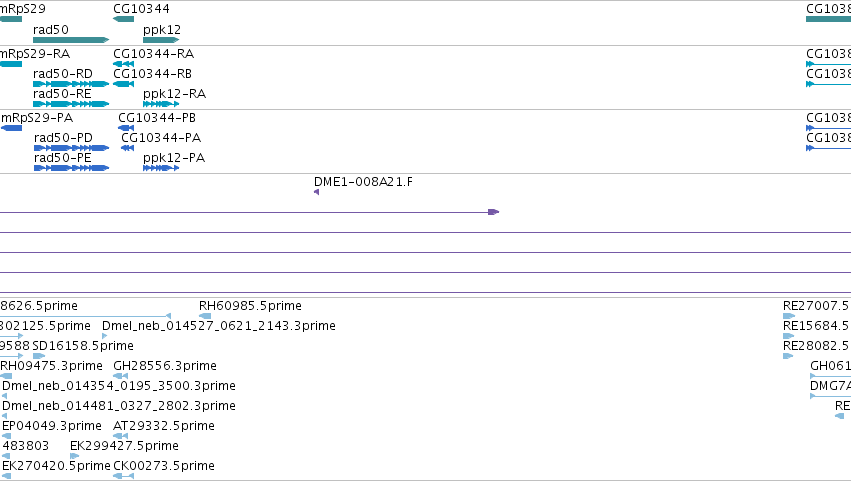
Task: Select the RE27007 EST feature glyph
Action: [x=789, y=316]
